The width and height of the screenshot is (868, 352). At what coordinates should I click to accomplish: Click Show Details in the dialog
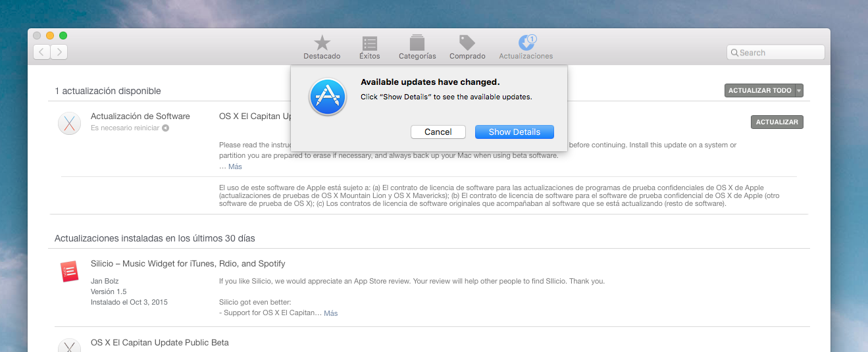pos(515,132)
